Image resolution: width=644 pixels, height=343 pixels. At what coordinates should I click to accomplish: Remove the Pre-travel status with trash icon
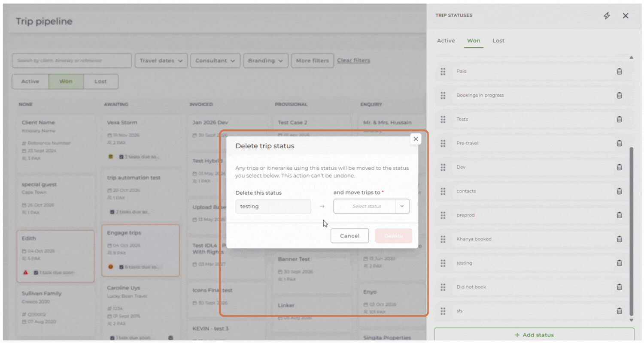pos(619,144)
